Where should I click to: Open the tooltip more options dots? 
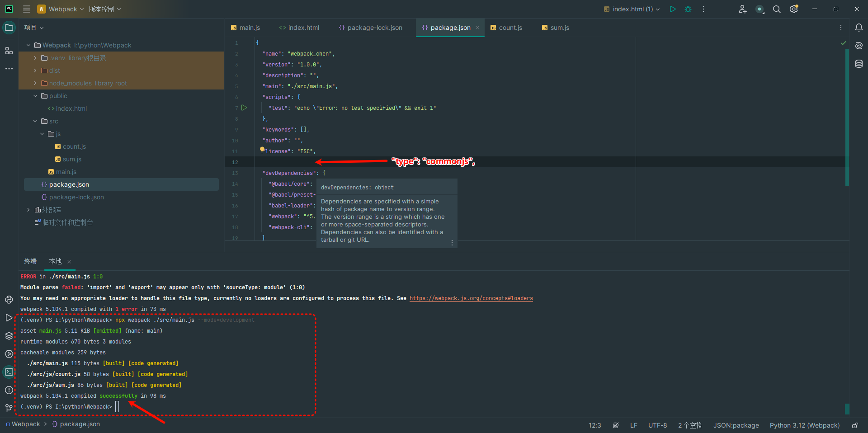452,243
